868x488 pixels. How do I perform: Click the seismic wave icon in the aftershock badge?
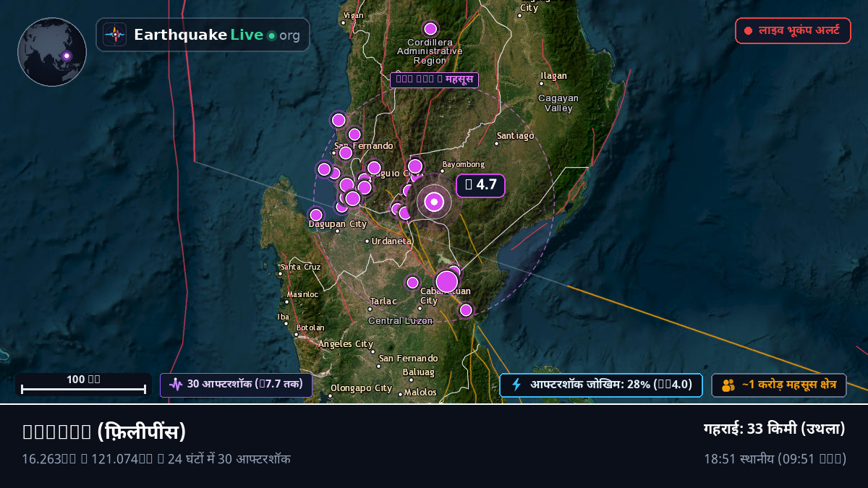(176, 384)
